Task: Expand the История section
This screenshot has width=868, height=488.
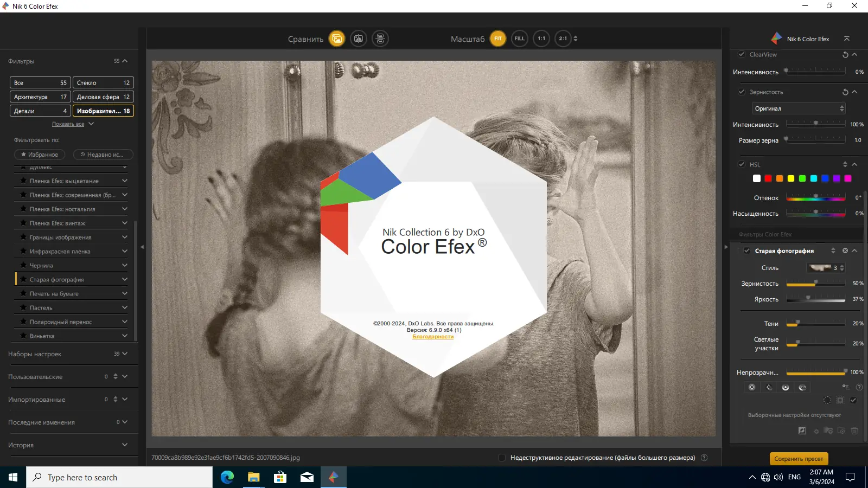Action: pos(125,445)
